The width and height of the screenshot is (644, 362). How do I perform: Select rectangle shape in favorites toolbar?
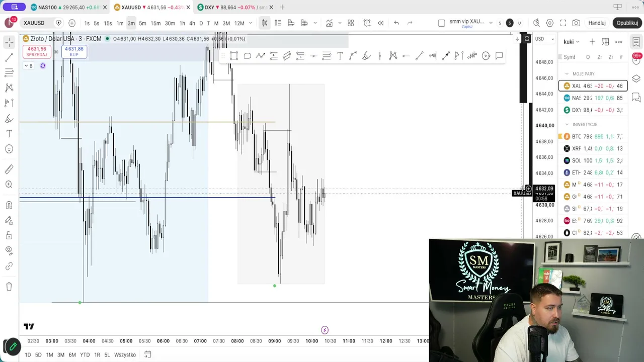tap(234, 56)
